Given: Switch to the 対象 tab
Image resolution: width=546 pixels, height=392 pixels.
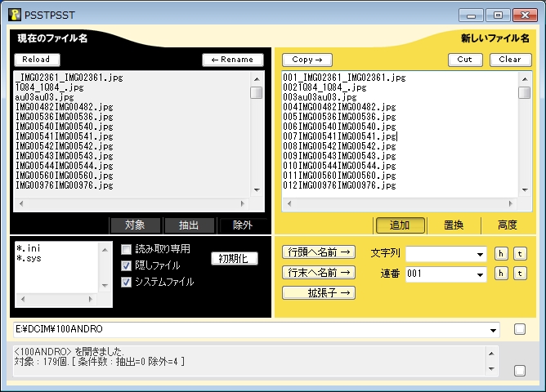Looking at the screenshot, I should [x=135, y=225].
